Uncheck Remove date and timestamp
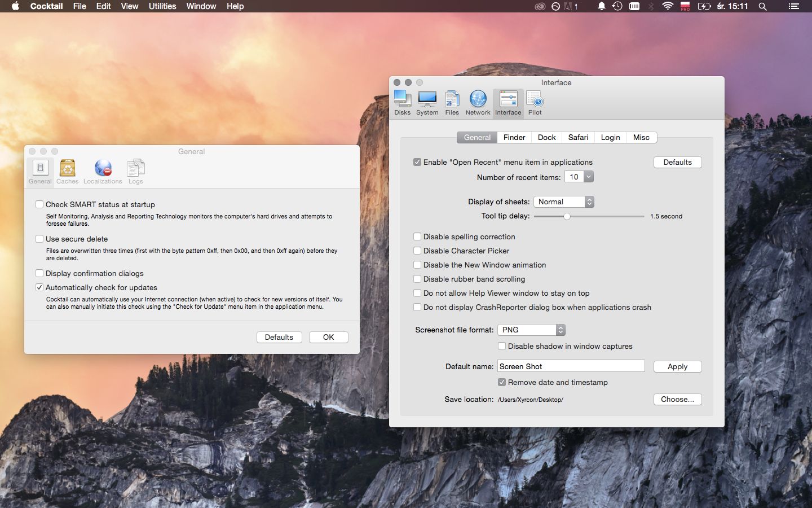Image resolution: width=812 pixels, height=508 pixels. click(x=502, y=382)
